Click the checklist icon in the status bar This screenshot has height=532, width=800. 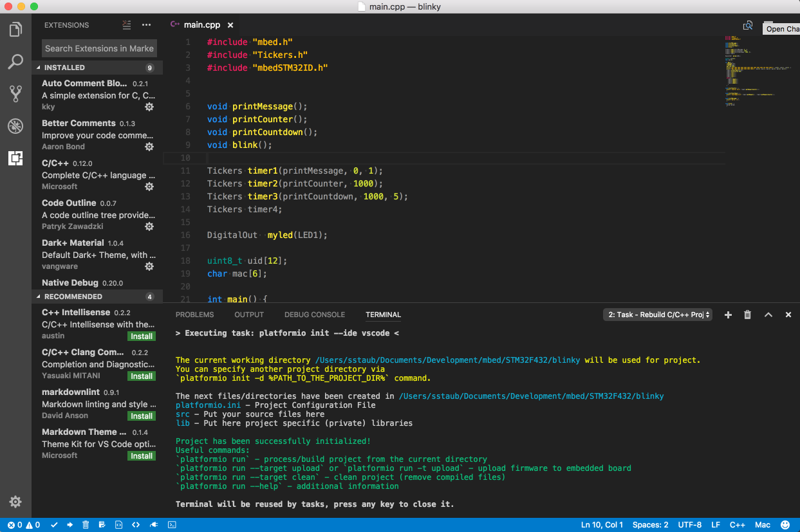click(x=102, y=525)
